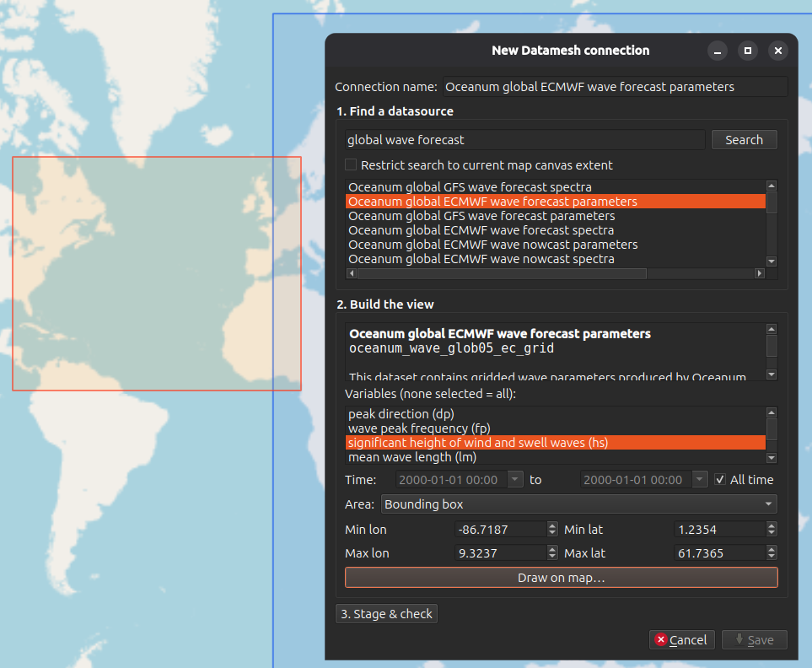Cancel the new Datamesh connection
The width and height of the screenshot is (812, 668).
tap(681, 640)
